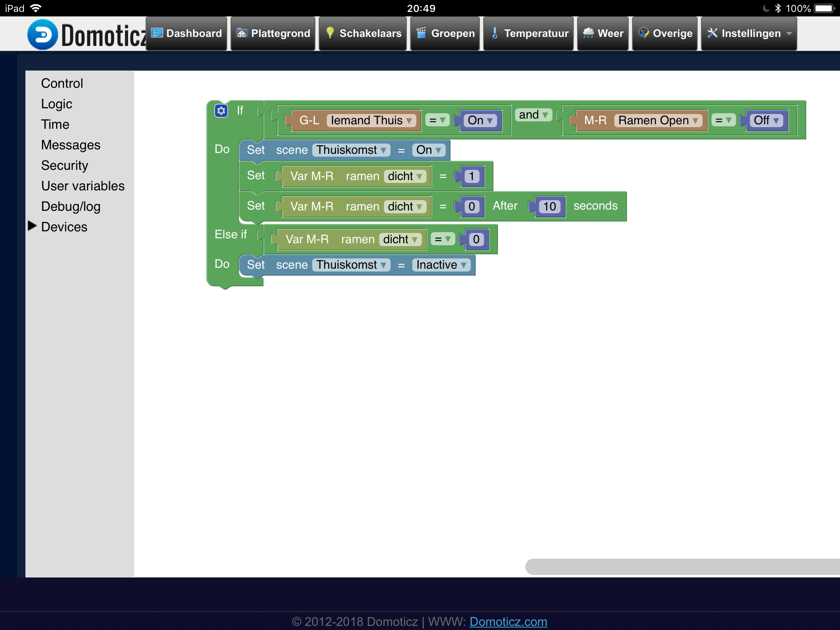Open the User variables category
Screen dimensions: 840x630
pyautogui.click(x=82, y=186)
